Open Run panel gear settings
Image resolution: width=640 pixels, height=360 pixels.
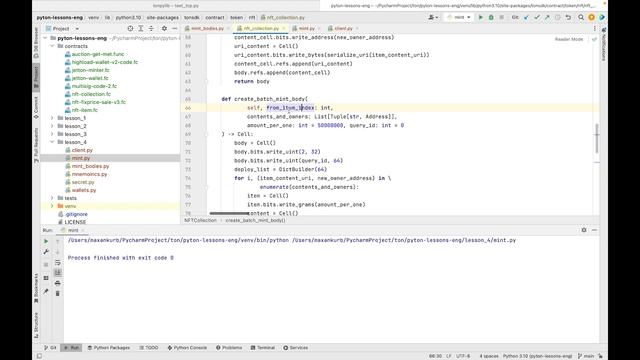click(584, 230)
